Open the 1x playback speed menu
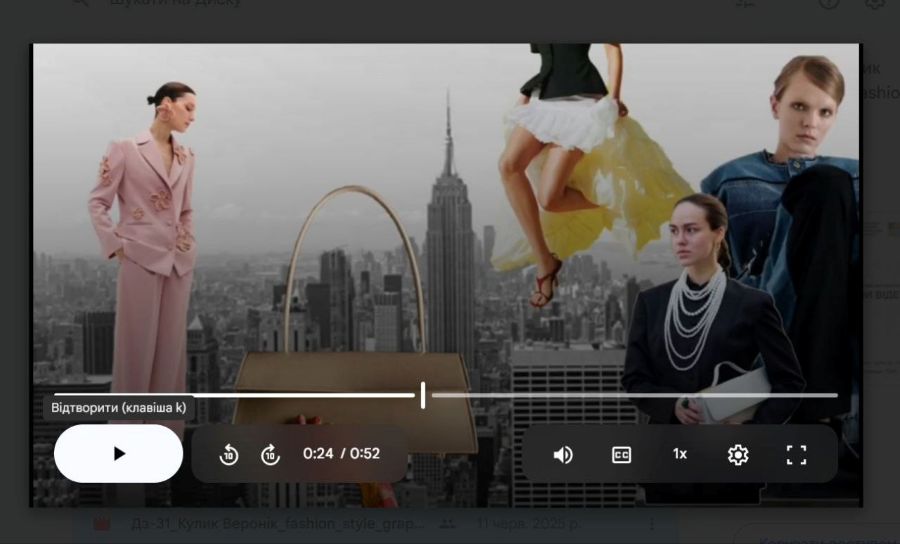The height and width of the screenshot is (544, 900). [680, 454]
